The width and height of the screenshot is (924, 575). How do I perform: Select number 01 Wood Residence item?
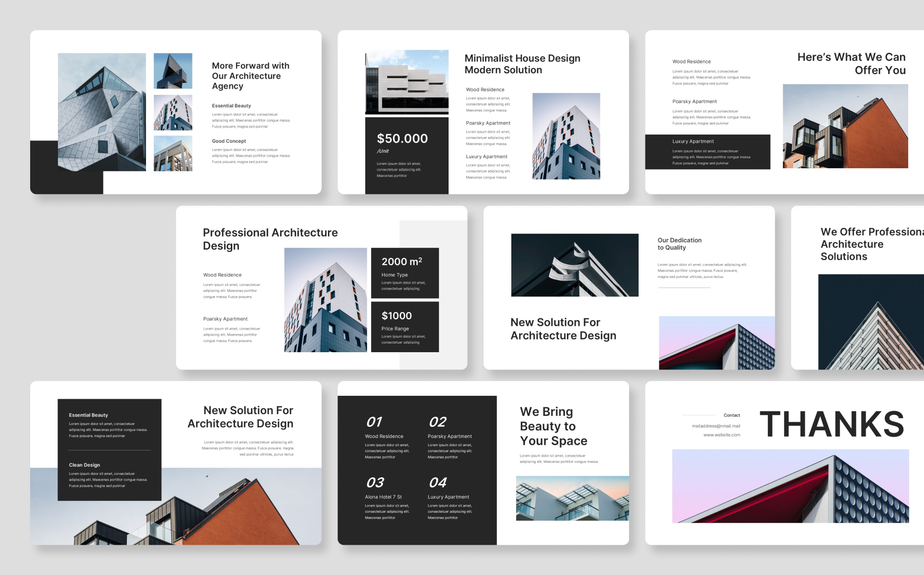(x=386, y=437)
